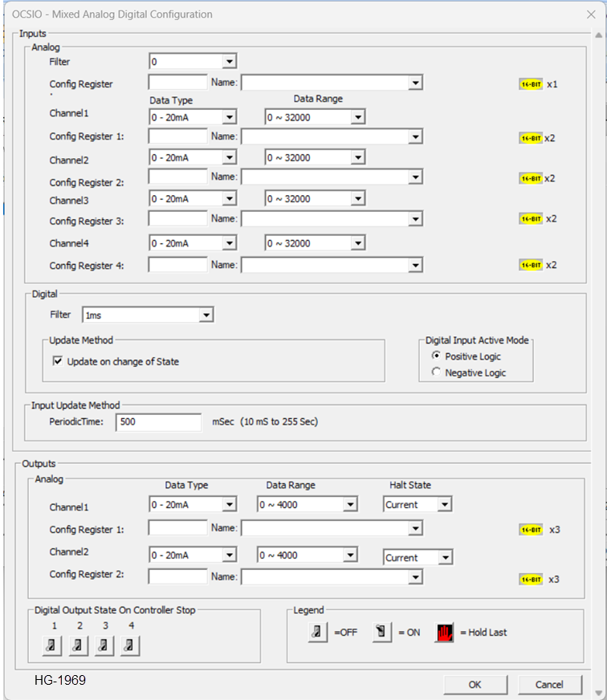Click OK to confirm configuration

(x=475, y=684)
